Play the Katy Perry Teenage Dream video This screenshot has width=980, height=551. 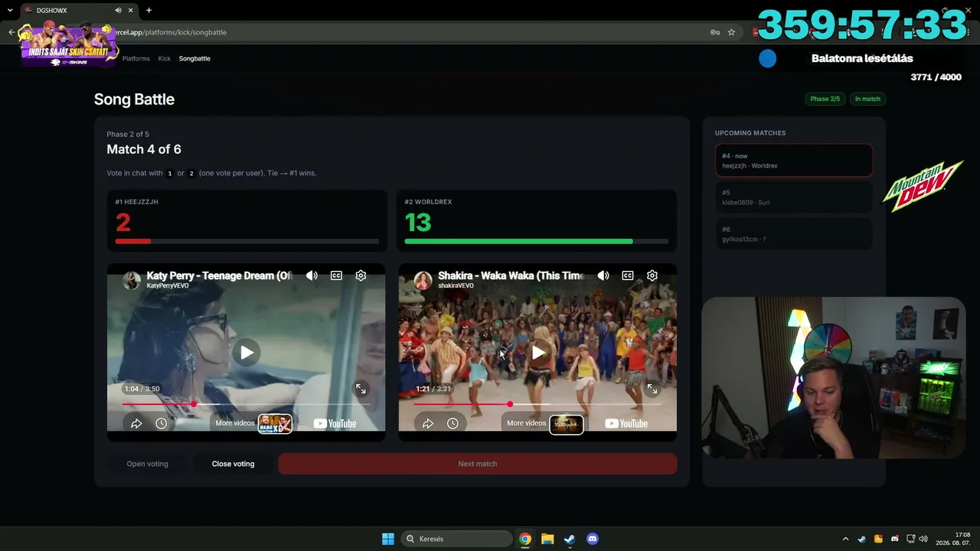[x=247, y=352]
